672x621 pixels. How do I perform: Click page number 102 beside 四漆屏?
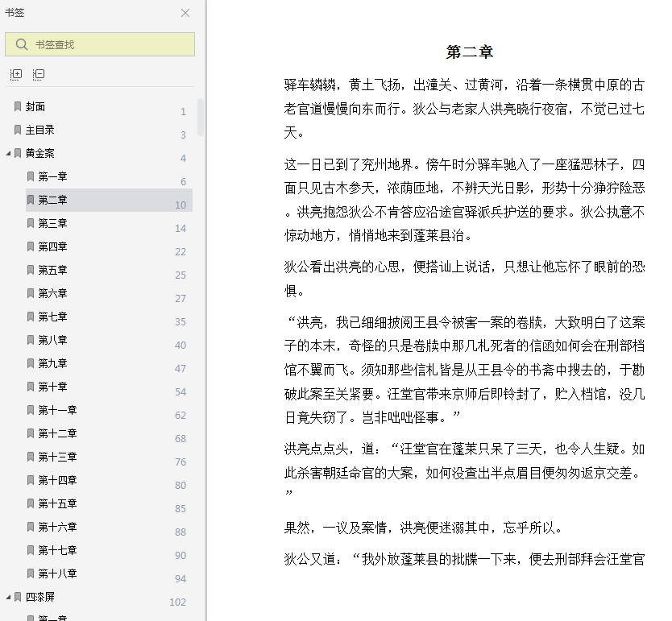pos(177,602)
